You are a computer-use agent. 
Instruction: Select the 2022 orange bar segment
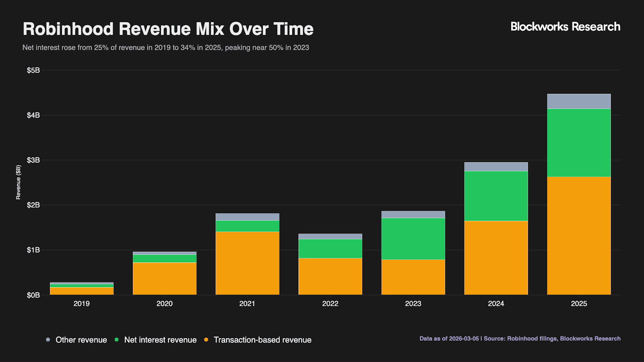(330, 276)
